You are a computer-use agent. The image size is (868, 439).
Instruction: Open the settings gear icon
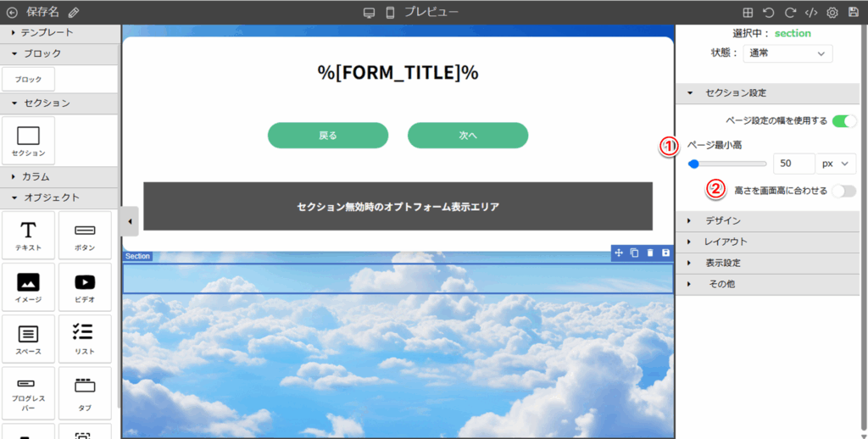click(832, 13)
